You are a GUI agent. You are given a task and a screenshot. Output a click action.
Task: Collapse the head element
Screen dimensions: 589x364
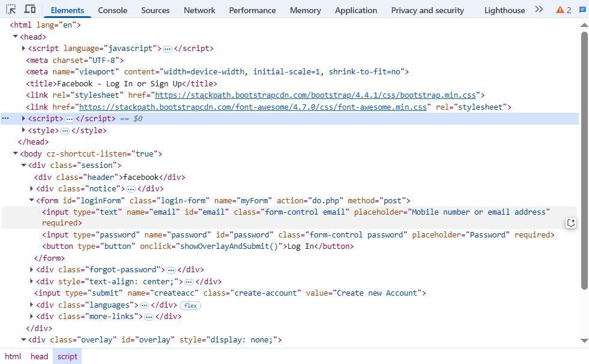point(16,37)
